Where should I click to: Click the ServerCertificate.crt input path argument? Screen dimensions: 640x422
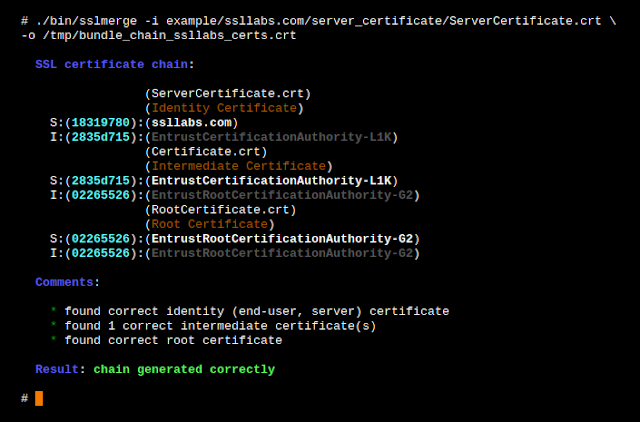[x=384, y=21]
